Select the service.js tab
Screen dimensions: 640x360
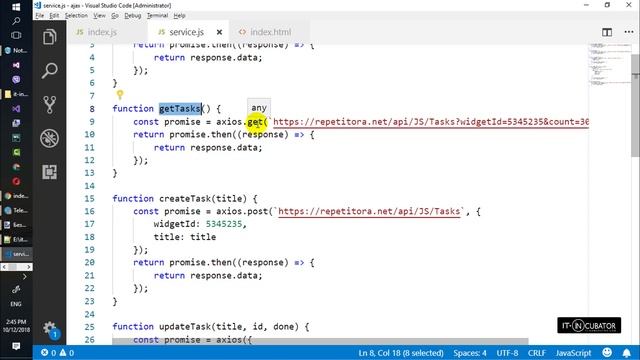tap(186, 32)
